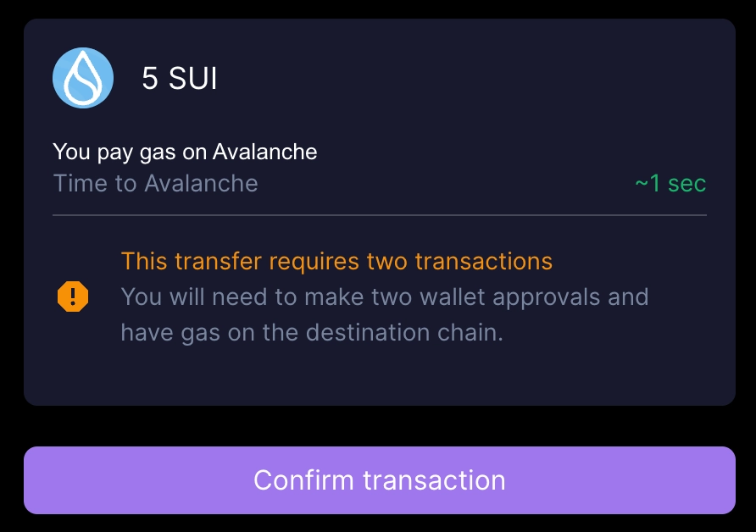The width and height of the screenshot is (756, 532).
Task: Click the word 'transaction' on purple button
Action: click(x=434, y=480)
